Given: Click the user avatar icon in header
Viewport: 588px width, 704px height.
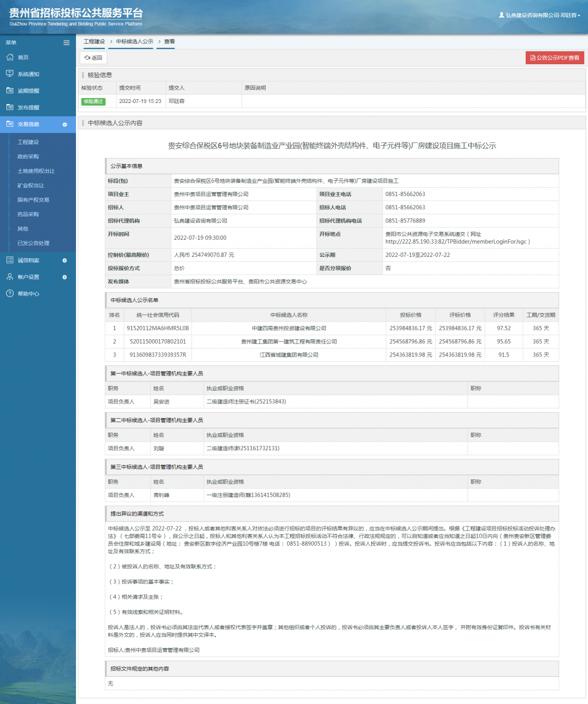Looking at the screenshot, I should 501,15.
